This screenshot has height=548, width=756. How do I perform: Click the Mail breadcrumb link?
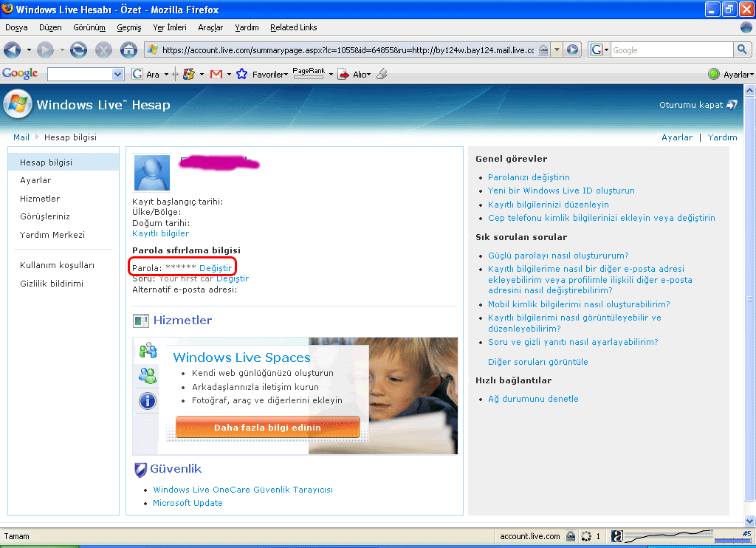(21, 137)
